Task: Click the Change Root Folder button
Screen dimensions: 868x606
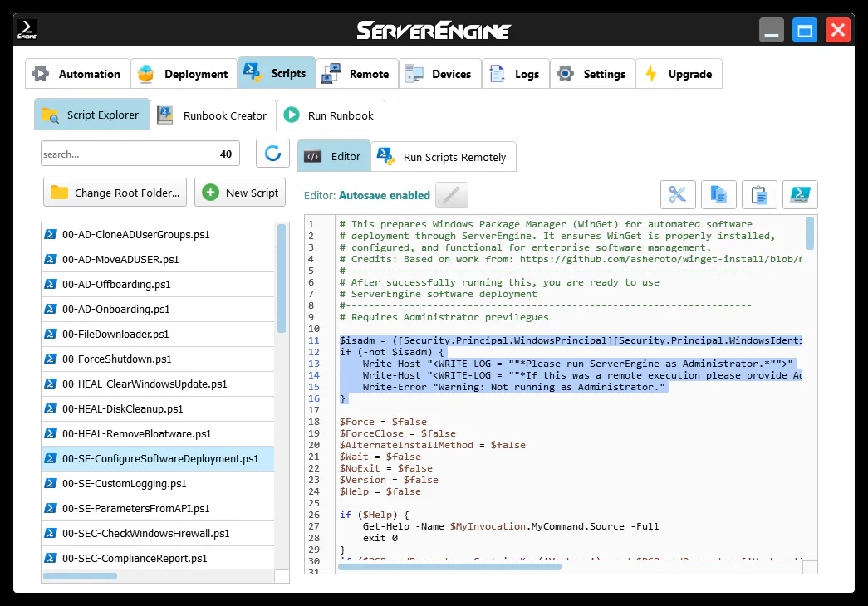Action: 115,193
